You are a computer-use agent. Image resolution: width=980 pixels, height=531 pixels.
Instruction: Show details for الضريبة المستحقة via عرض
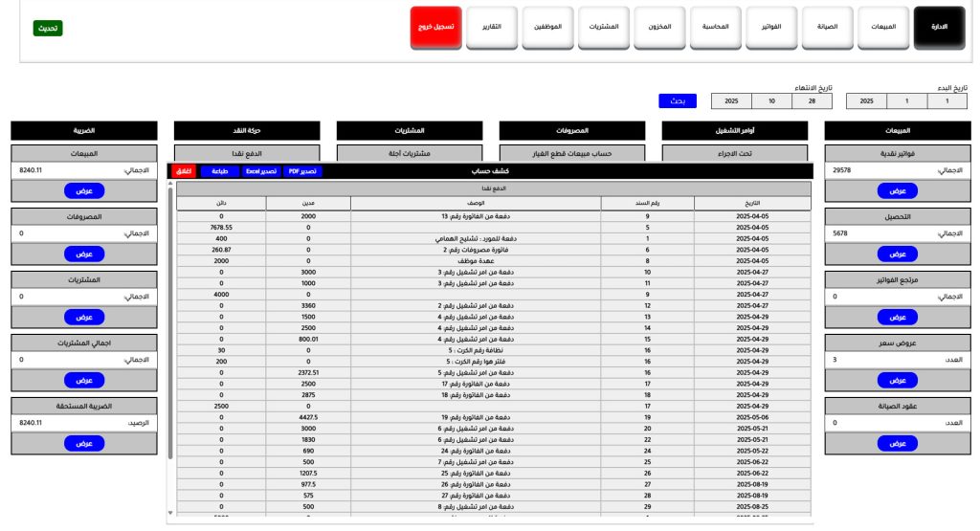point(84,443)
